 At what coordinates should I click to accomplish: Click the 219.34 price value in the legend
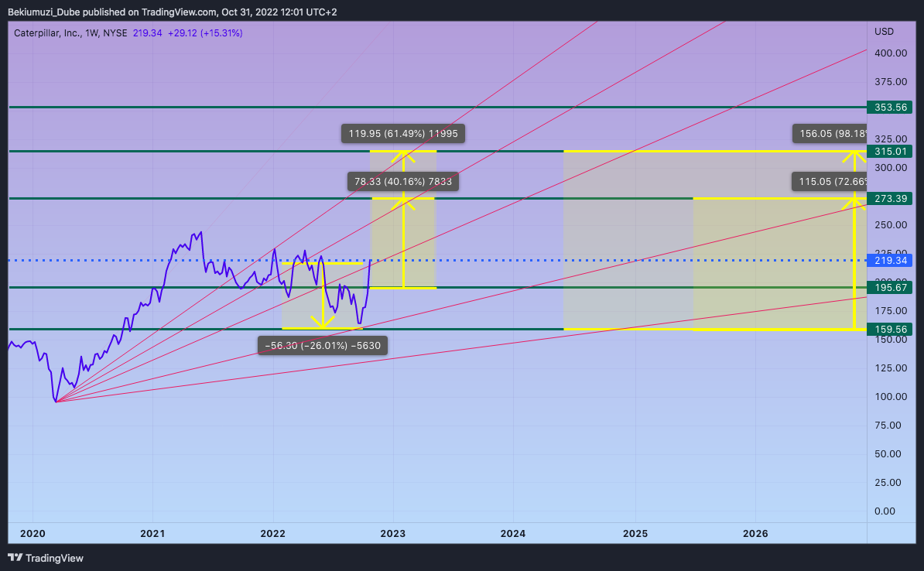click(147, 33)
